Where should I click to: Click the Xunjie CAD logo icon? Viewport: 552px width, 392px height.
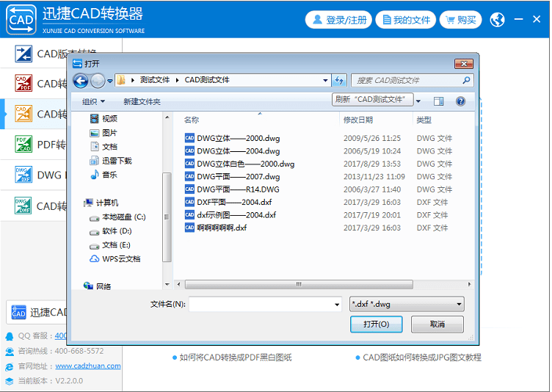click(21, 20)
